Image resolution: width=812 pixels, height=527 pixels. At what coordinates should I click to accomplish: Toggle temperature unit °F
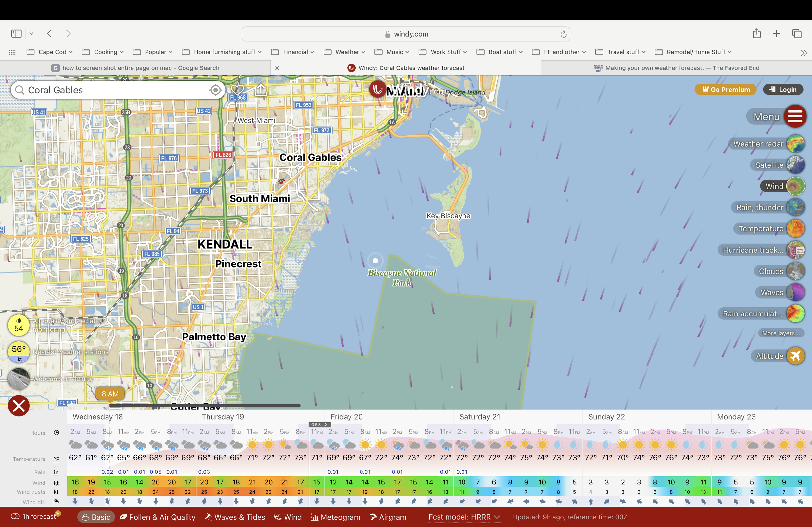click(x=56, y=459)
